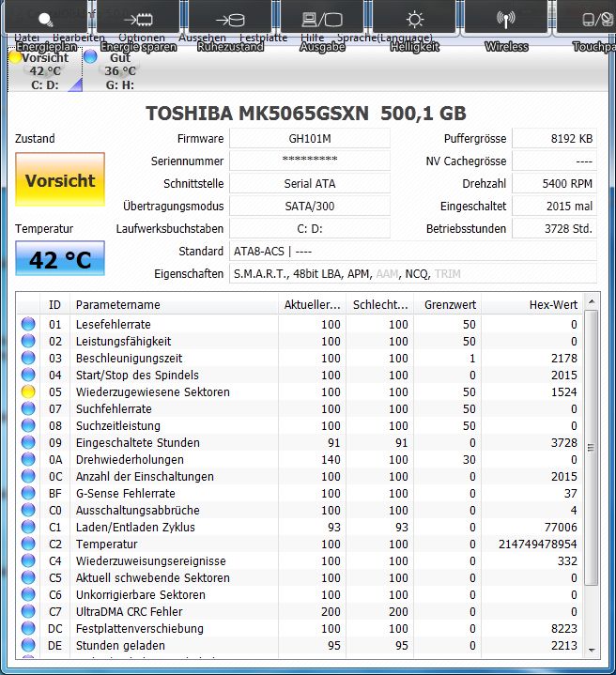Click the Drehzahl value 5400 RPM
616x675 pixels.
tap(554, 183)
